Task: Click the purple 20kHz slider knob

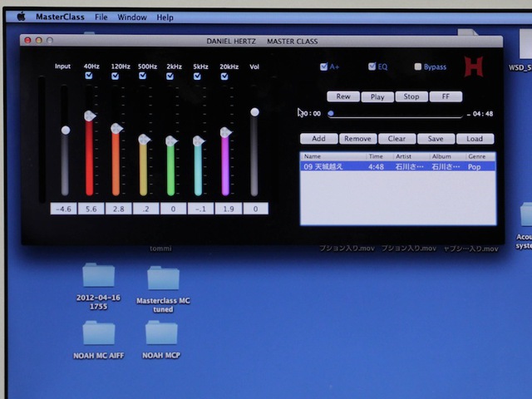Action: 225,132
